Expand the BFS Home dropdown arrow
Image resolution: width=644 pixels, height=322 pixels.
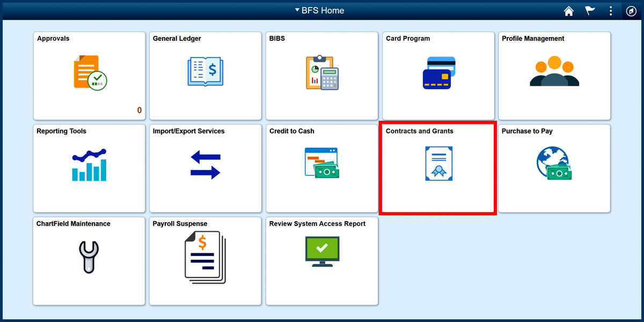[x=296, y=10]
